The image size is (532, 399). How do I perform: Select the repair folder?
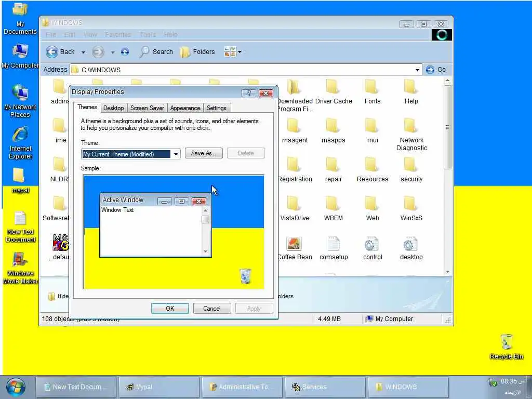pyautogui.click(x=333, y=170)
